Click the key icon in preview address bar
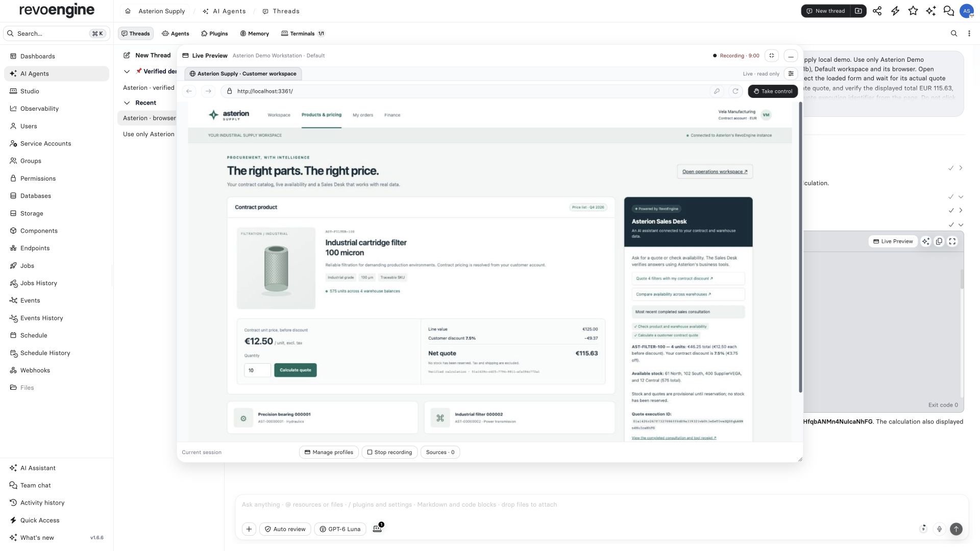980x551 pixels. pos(717,91)
